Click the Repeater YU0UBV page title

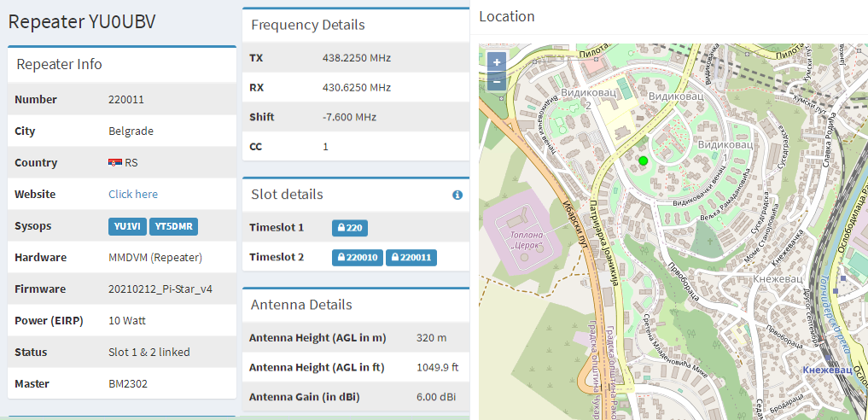pyautogui.click(x=83, y=22)
